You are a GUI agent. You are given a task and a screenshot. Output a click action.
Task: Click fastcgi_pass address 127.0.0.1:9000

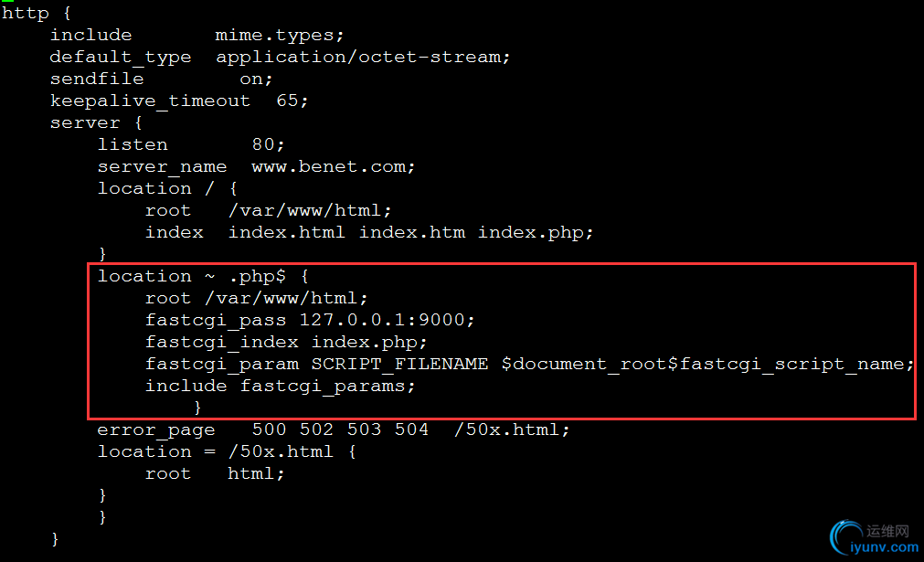[387, 320]
